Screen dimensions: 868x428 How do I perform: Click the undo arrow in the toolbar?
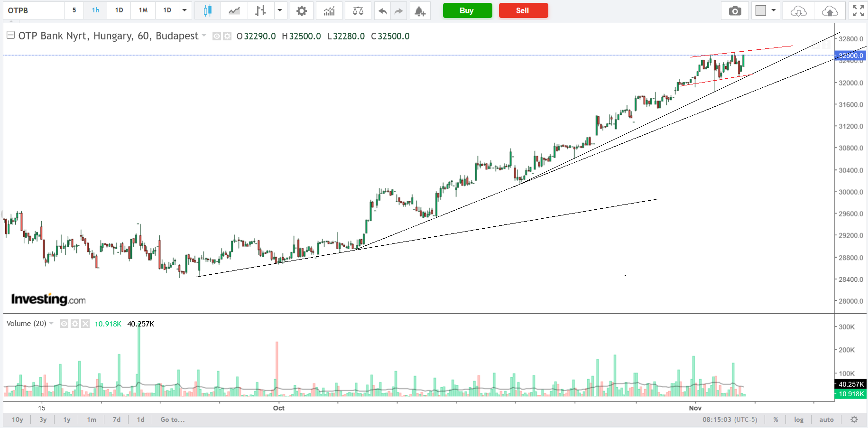(382, 10)
